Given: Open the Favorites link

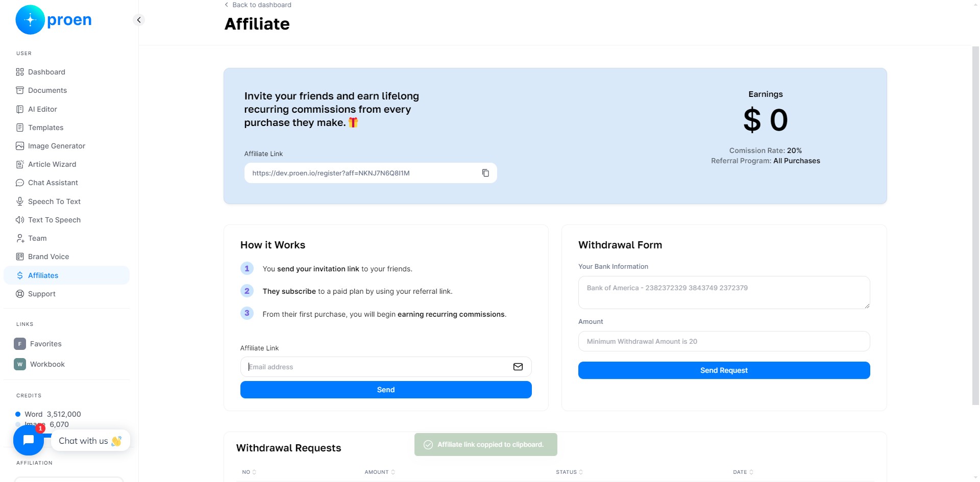Looking at the screenshot, I should coord(45,344).
